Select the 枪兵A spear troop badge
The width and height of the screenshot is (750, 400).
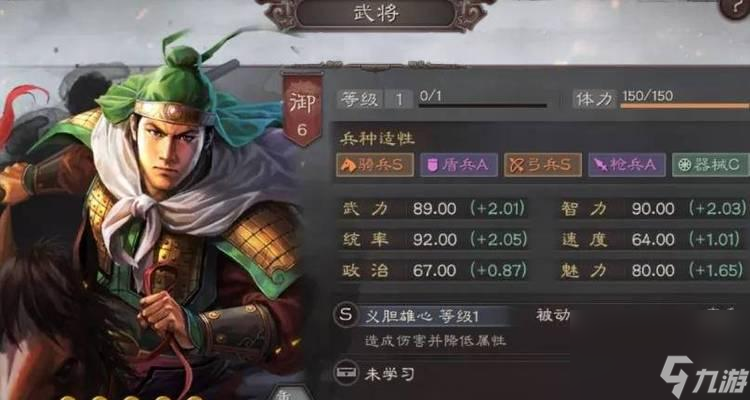tap(627, 165)
